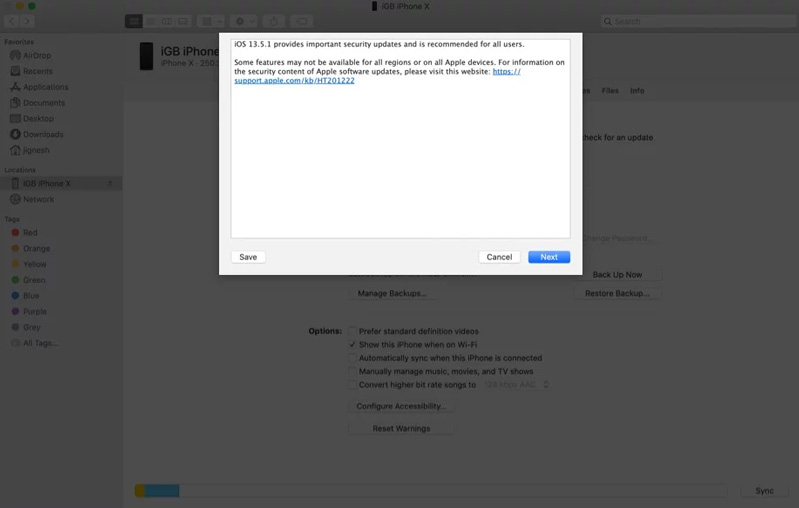Open Manage Backups
Screen dimensions: 799x508
392,293
